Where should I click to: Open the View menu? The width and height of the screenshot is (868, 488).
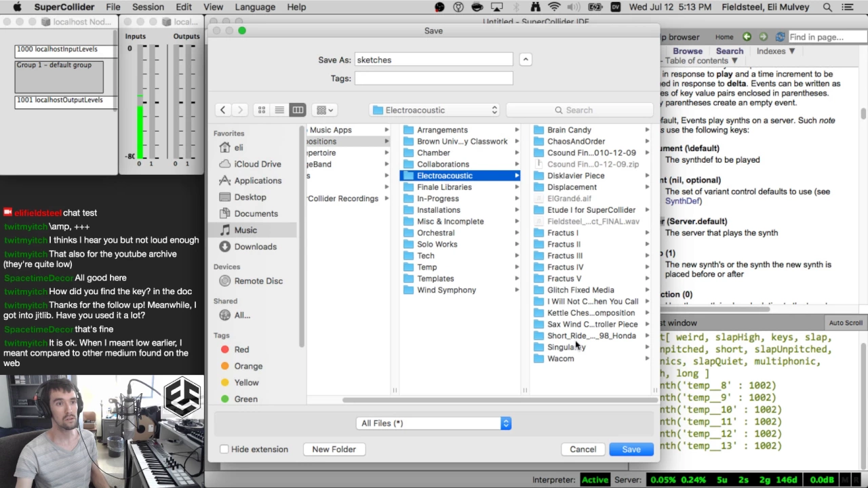click(x=213, y=7)
